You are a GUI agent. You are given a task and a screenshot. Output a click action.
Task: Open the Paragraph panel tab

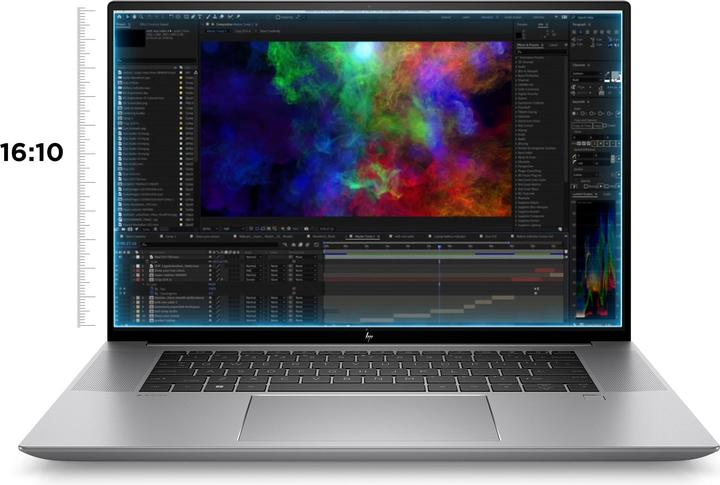[x=579, y=24]
